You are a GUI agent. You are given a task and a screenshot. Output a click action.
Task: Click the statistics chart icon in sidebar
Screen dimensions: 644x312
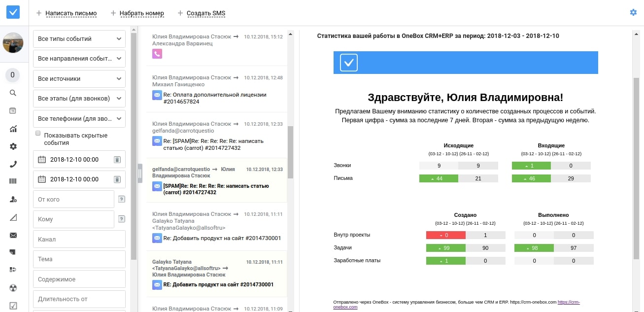13,129
